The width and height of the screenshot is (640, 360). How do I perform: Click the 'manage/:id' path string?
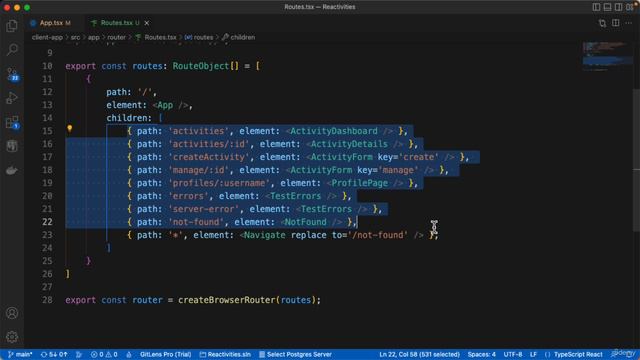(x=198, y=170)
